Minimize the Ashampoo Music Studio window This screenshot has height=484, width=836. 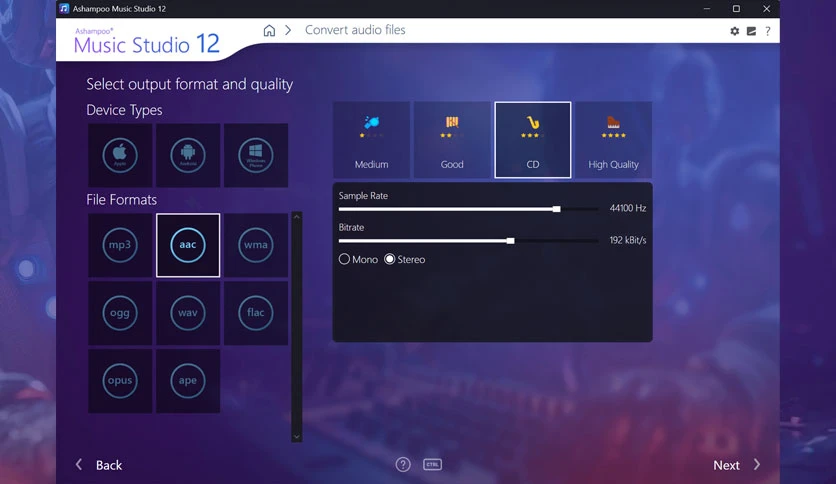pos(706,9)
